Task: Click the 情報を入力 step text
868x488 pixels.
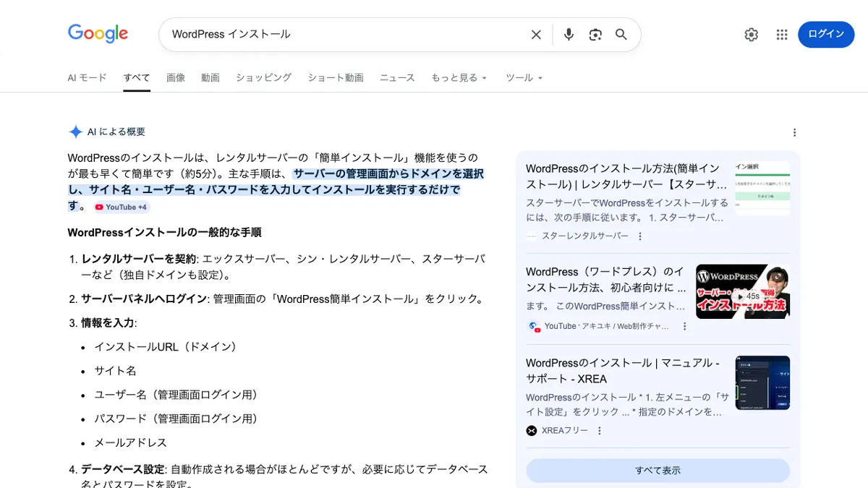Action: pyautogui.click(x=108, y=322)
